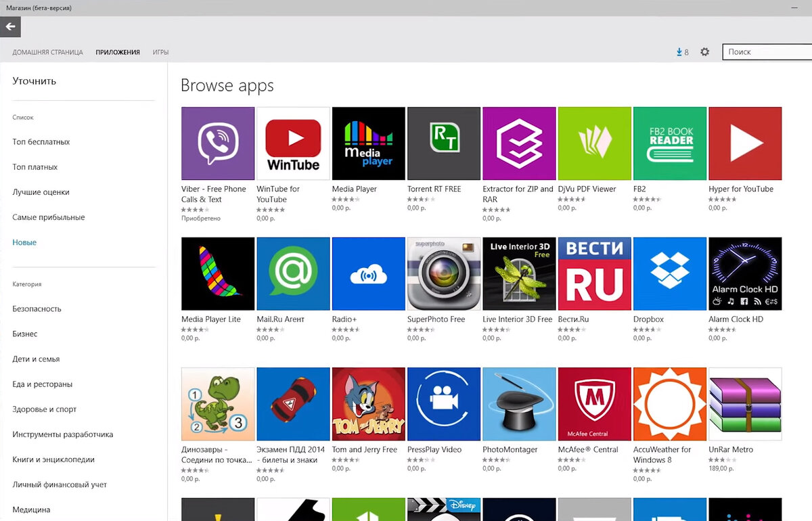Open Hyper for YouTube app tile

pos(745,143)
